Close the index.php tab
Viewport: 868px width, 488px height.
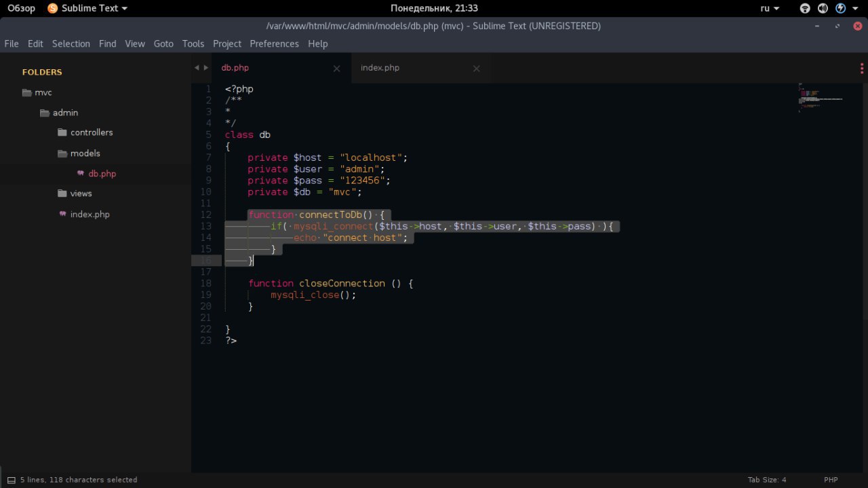click(x=476, y=69)
